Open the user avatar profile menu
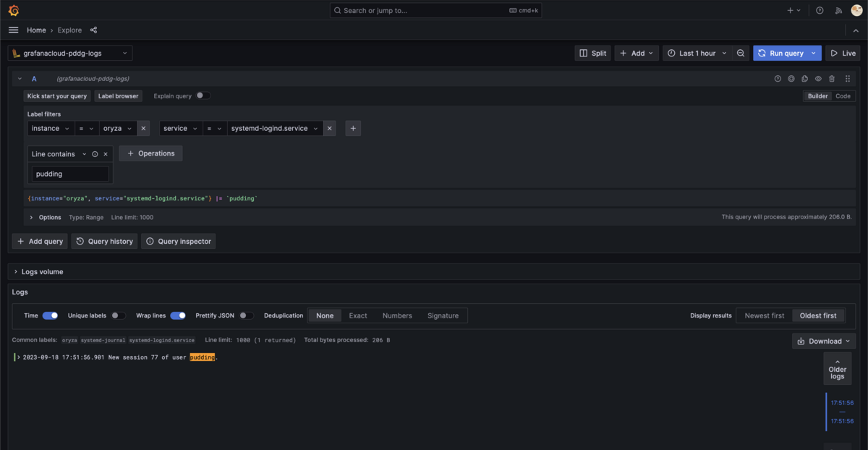Screen dimensions: 868x450 click(x=856, y=10)
